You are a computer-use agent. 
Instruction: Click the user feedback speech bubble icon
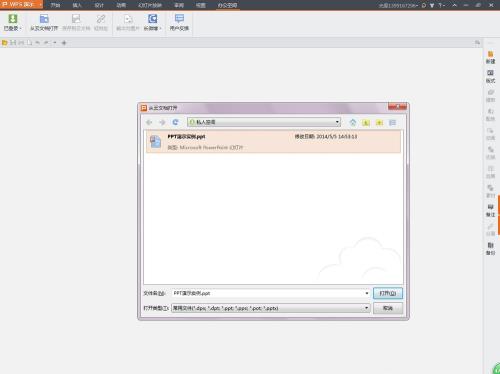(179, 19)
